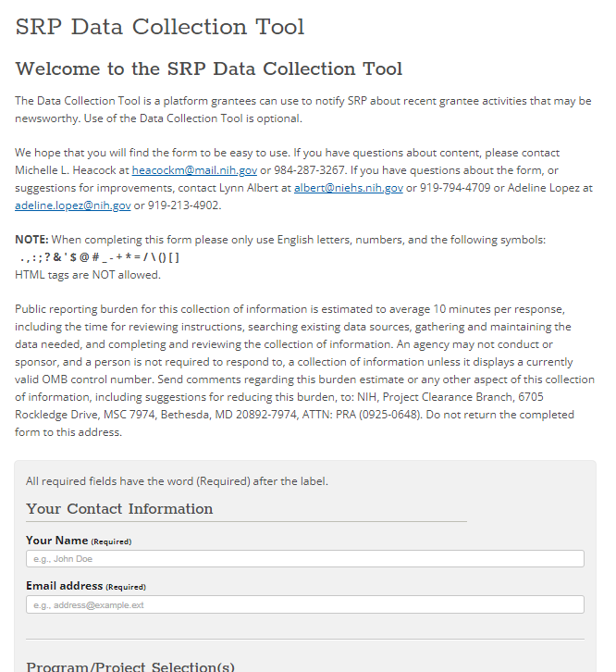
Task: Click the "Program/Project Selection(s)" section heading
Action: [130, 666]
